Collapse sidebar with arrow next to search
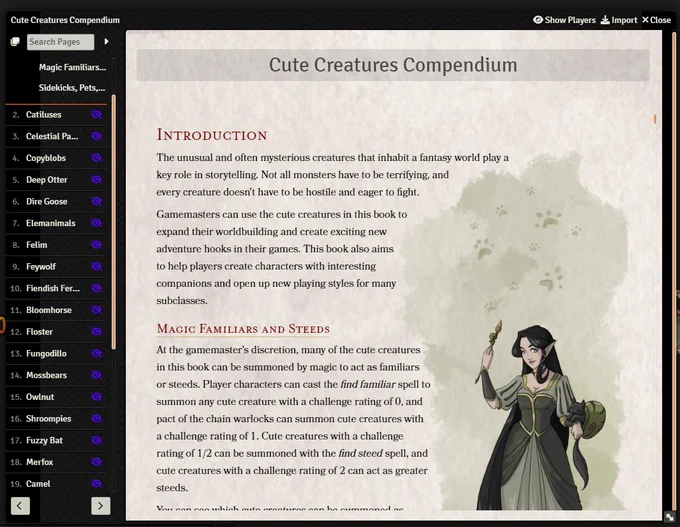Screen dimensions: 680x527 click(106, 42)
